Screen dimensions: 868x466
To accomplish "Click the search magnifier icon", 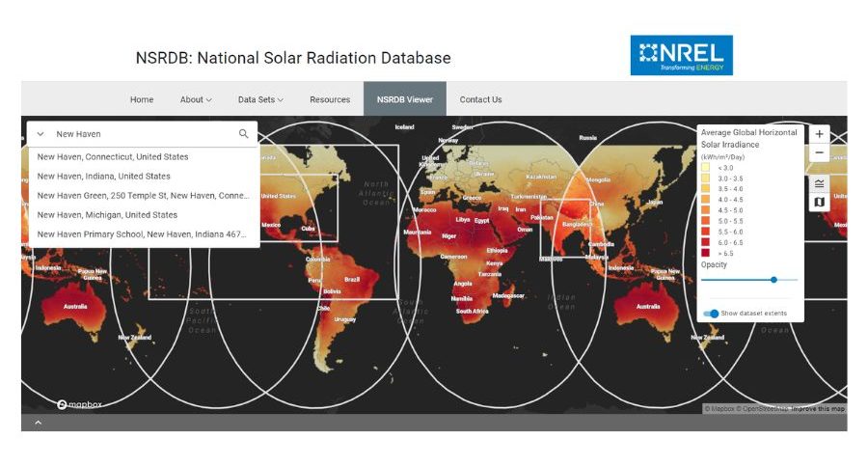I will [244, 134].
